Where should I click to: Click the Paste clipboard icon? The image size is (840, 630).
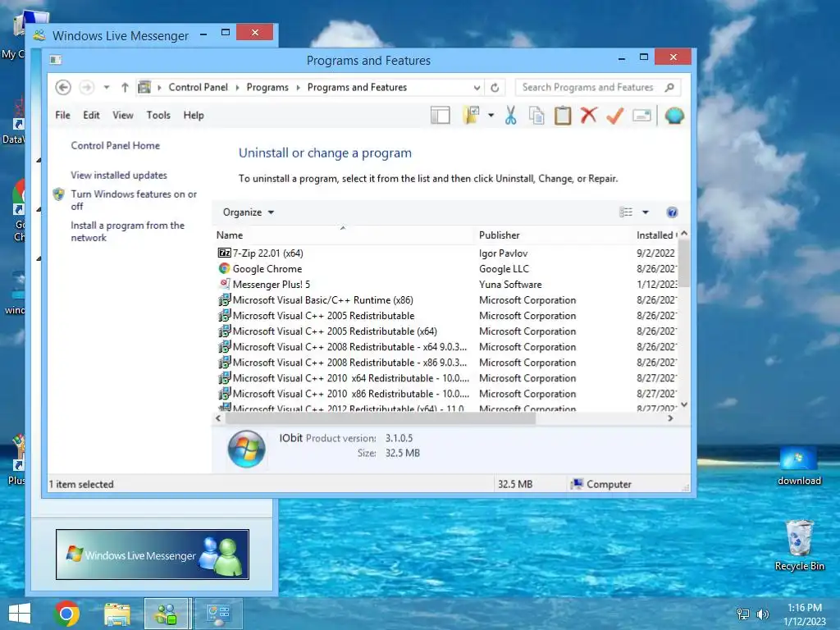(563, 115)
